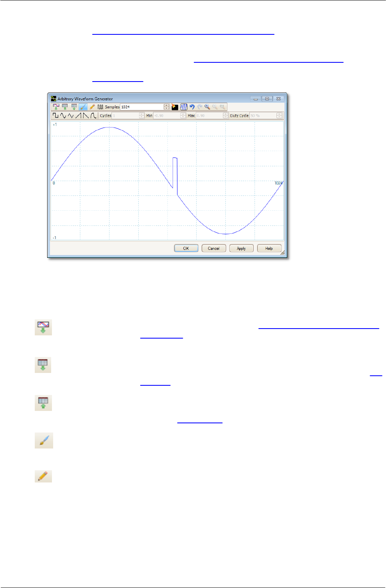Click the Redo arrow in toolbar
The image size is (386, 588).
pos(200,107)
